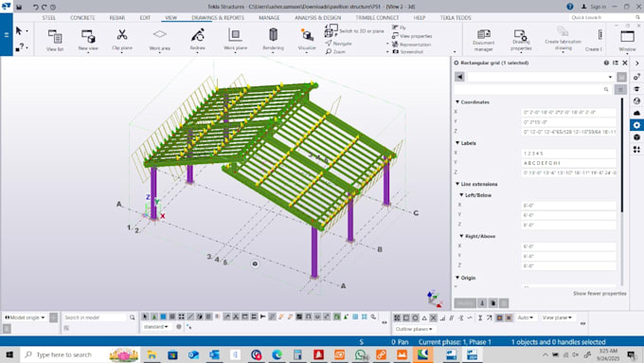
Task: Click Search in model field
Action: (96, 318)
